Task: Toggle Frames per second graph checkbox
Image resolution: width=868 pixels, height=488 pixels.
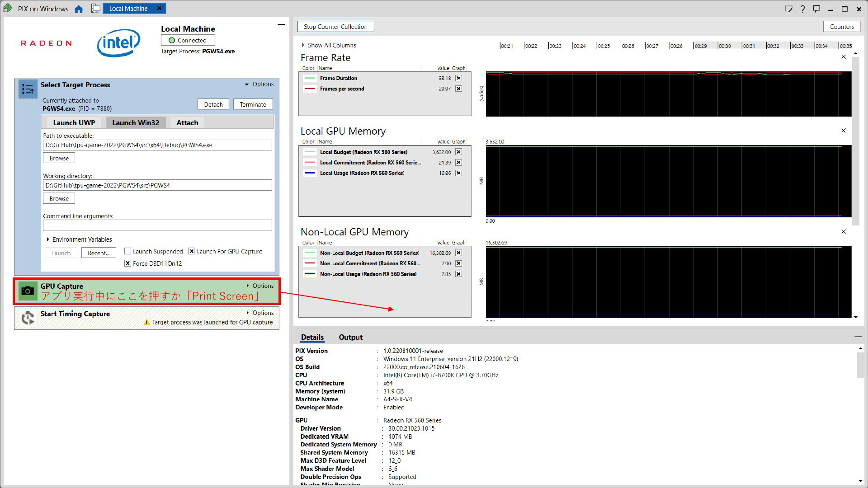Action: point(458,89)
